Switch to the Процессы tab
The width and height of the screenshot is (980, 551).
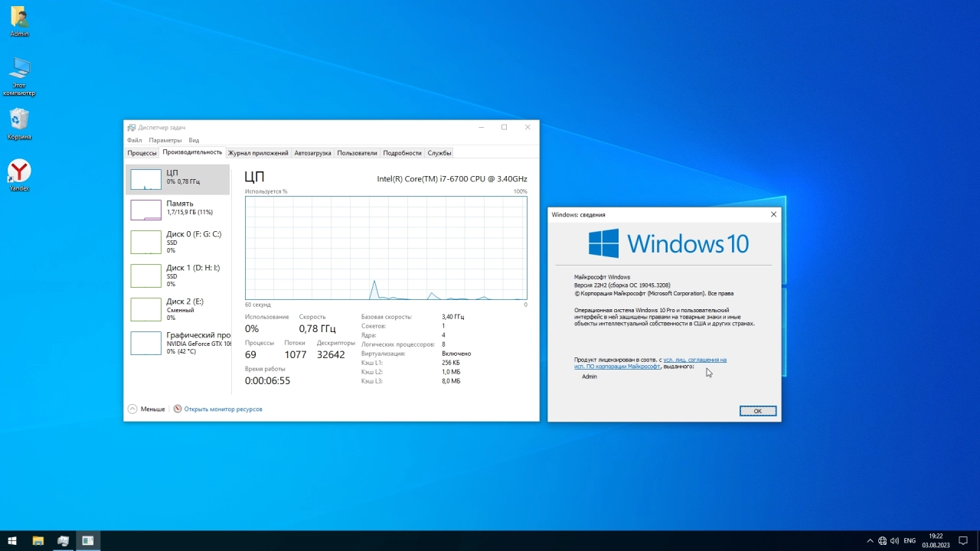coord(142,153)
